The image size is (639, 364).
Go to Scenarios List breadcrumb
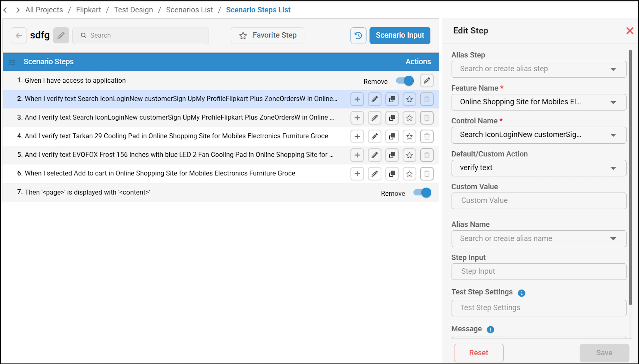click(189, 10)
